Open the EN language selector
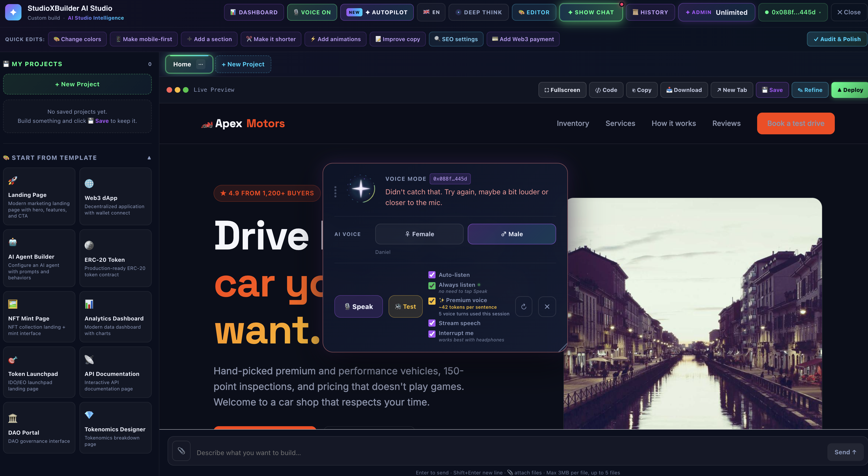This screenshot has width=868, height=476. (431, 13)
